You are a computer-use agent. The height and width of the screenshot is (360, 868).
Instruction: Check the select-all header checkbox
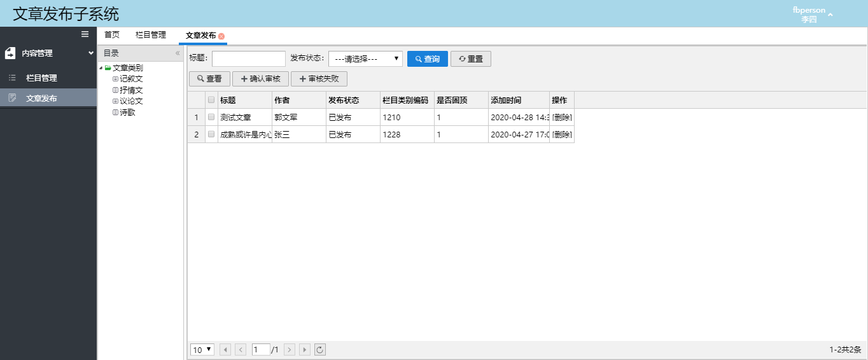(x=211, y=100)
